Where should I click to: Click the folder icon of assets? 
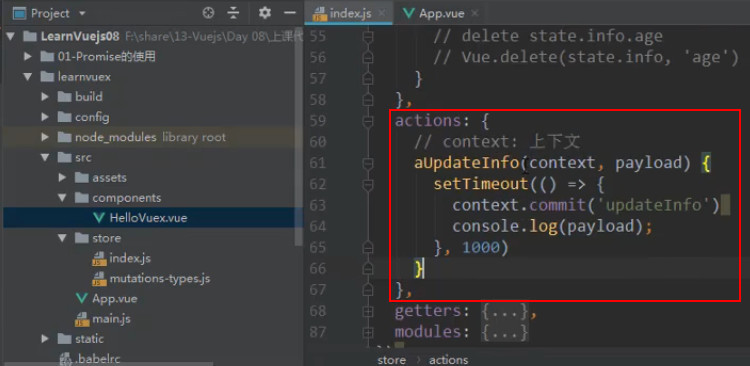tap(81, 177)
